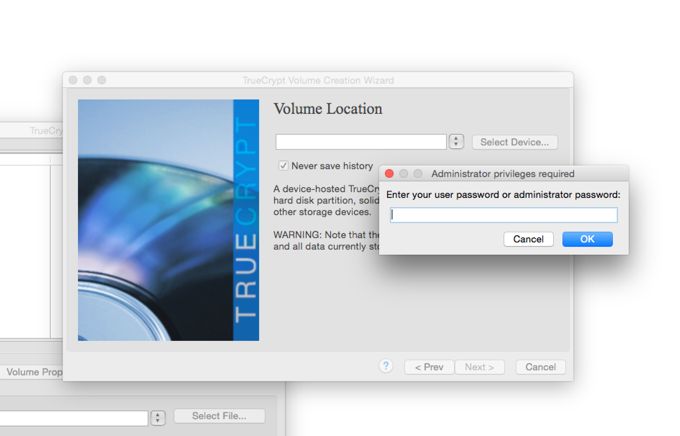Toggle the Never save history checkbox

[283, 166]
